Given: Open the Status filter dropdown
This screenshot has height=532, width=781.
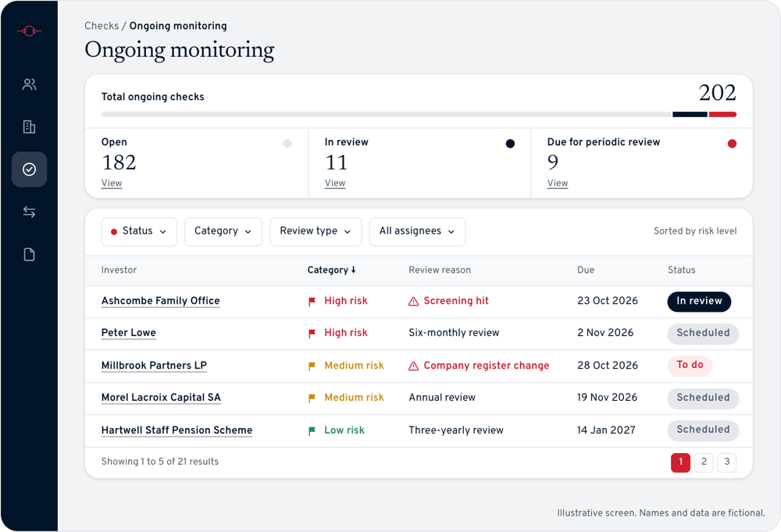Looking at the screenshot, I should [139, 232].
